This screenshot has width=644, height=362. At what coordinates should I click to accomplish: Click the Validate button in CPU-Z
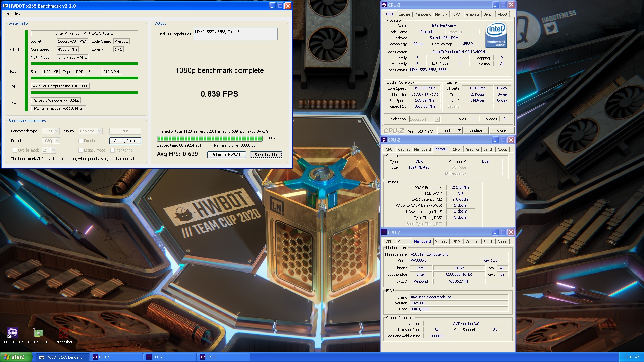point(476,130)
